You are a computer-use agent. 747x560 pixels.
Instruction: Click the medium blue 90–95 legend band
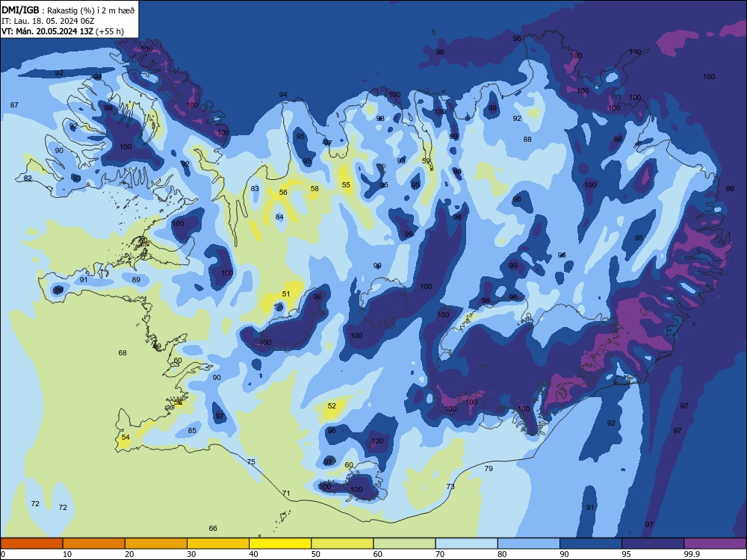(591, 544)
